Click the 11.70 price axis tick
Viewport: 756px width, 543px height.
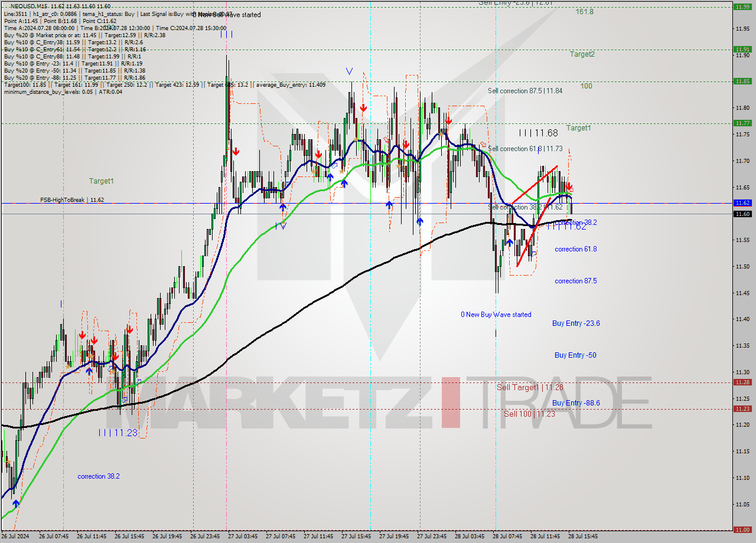pyautogui.click(x=742, y=161)
